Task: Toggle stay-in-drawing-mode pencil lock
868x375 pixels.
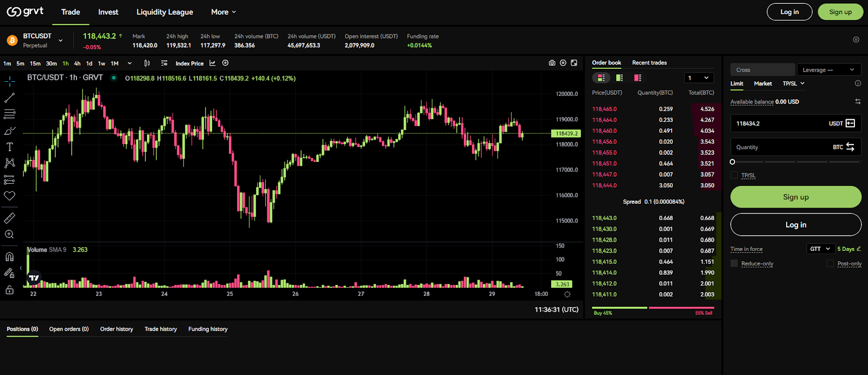Action: tap(9, 273)
